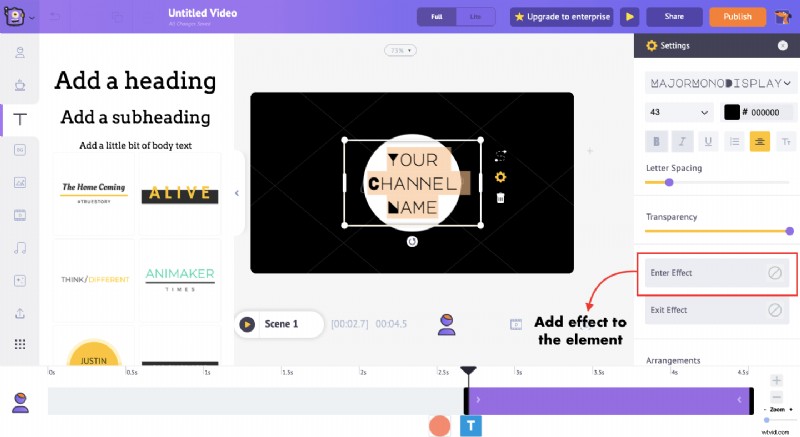The width and height of the screenshot is (800, 437).
Task: Open the font size 43 dropdown
Action: point(679,112)
